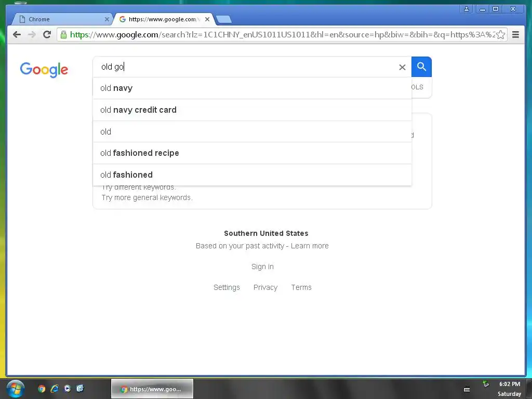Choose the "old fashioned recipe" suggestion
This screenshot has width=532, height=399.
click(x=252, y=153)
